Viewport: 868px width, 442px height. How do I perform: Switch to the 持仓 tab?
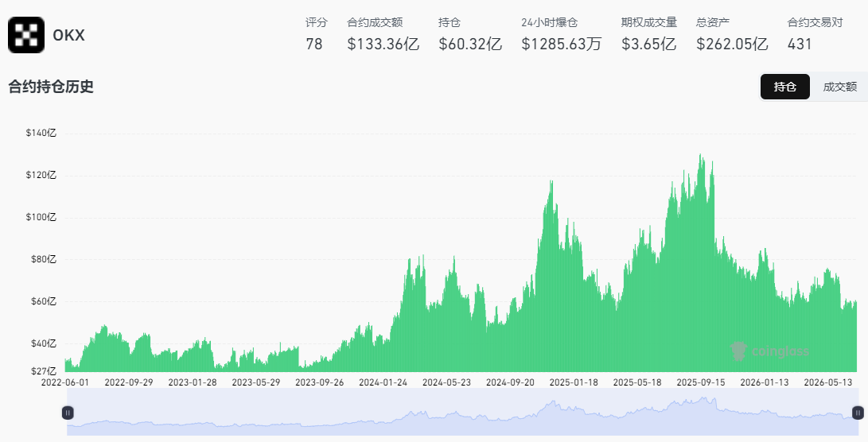[x=785, y=87]
